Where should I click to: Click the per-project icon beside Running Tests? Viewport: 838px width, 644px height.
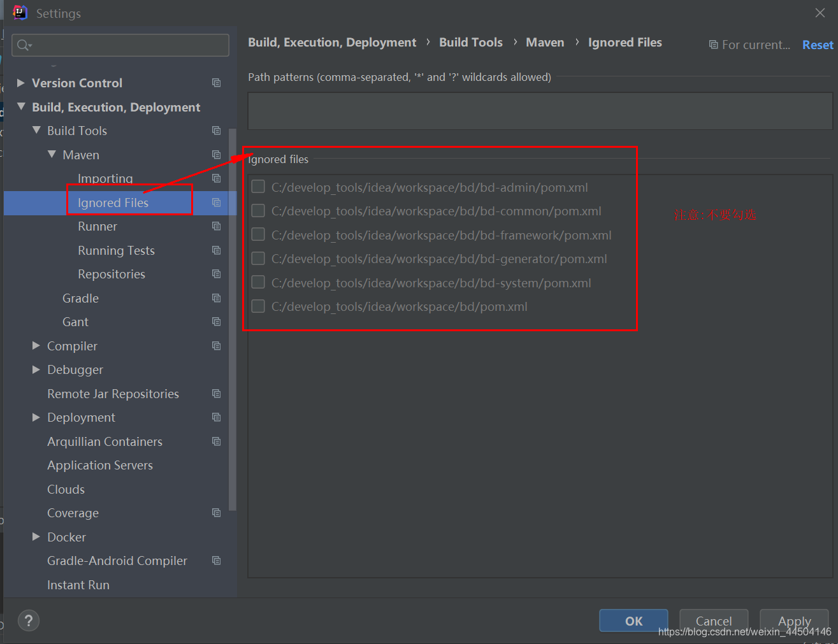[x=216, y=250]
